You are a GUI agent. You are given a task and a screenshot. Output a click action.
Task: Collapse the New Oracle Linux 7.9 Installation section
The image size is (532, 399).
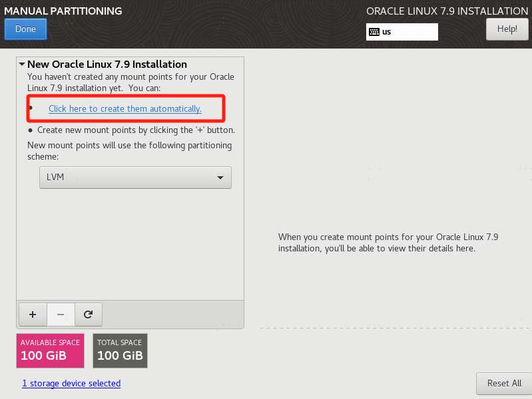tap(22, 65)
